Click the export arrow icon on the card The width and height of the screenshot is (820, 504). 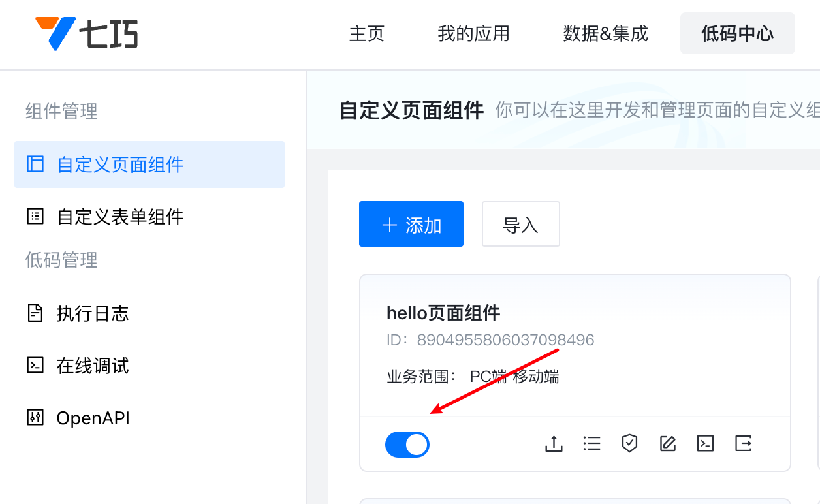click(x=743, y=444)
